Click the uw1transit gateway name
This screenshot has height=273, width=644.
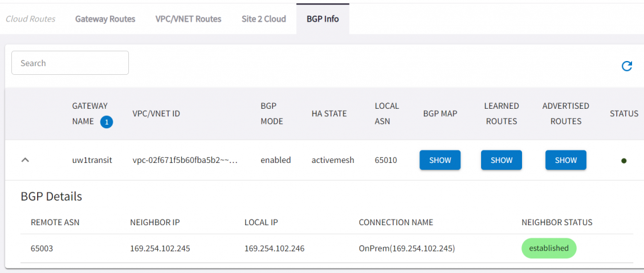[92, 160]
